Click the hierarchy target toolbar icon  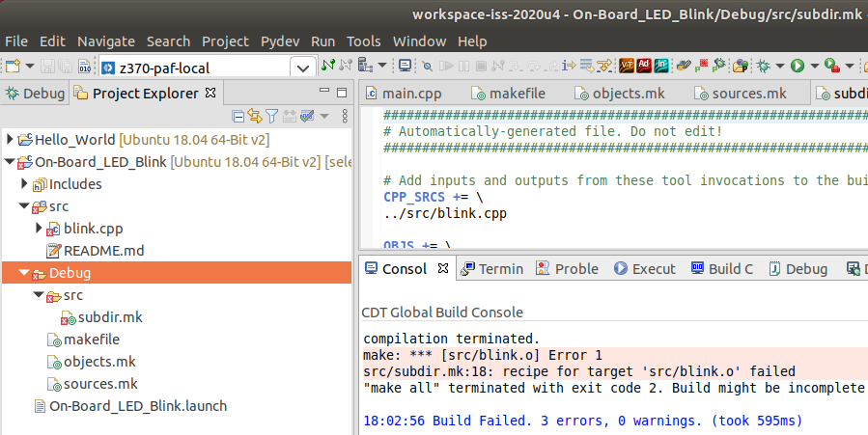point(365,66)
